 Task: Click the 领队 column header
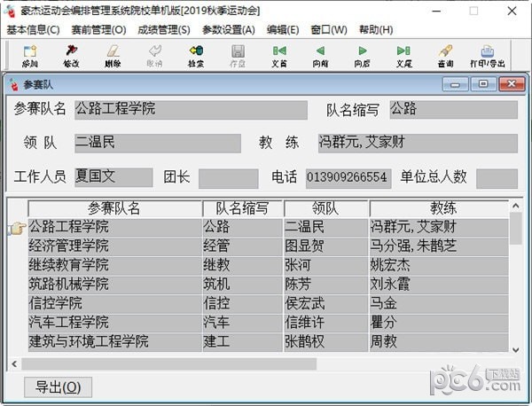tap(325, 208)
